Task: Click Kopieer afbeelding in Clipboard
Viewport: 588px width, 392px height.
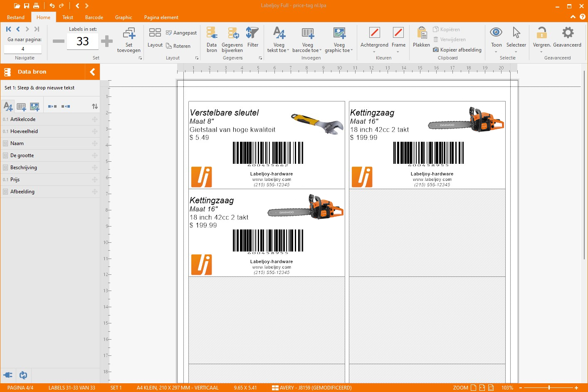Action: [457, 50]
